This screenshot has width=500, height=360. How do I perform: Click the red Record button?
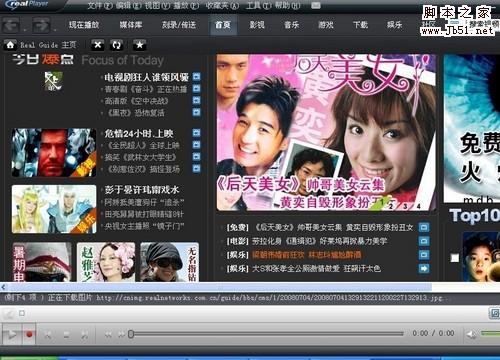click(29, 334)
